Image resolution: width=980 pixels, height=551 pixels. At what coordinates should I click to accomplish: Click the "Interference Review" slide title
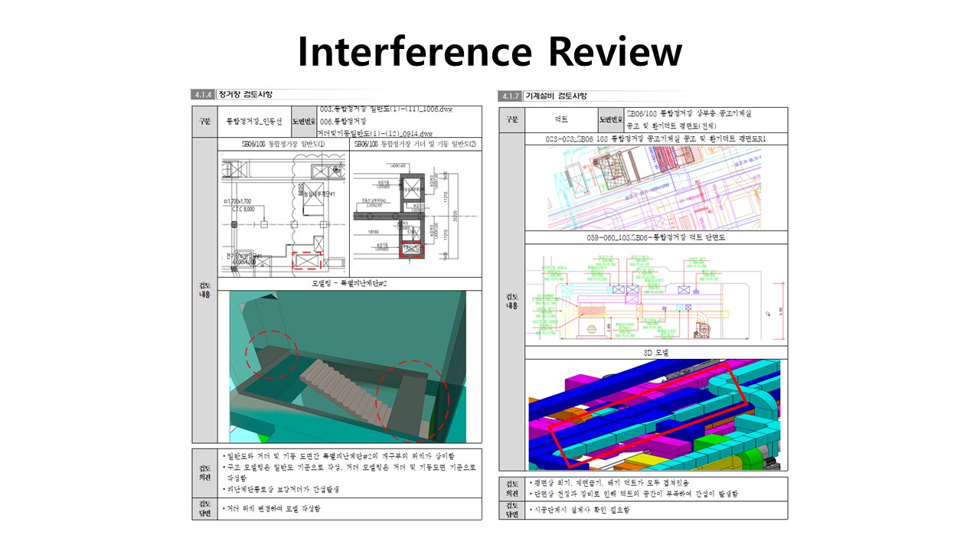pyautogui.click(x=489, y=52)
